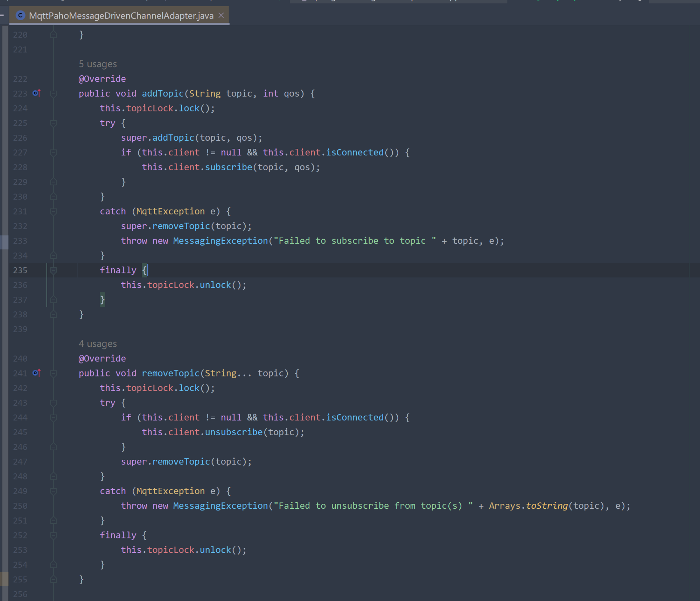This screenshot has width=700, height=601.
Task: Click the @Override annotation on line 222
Action: pos(102,79)
